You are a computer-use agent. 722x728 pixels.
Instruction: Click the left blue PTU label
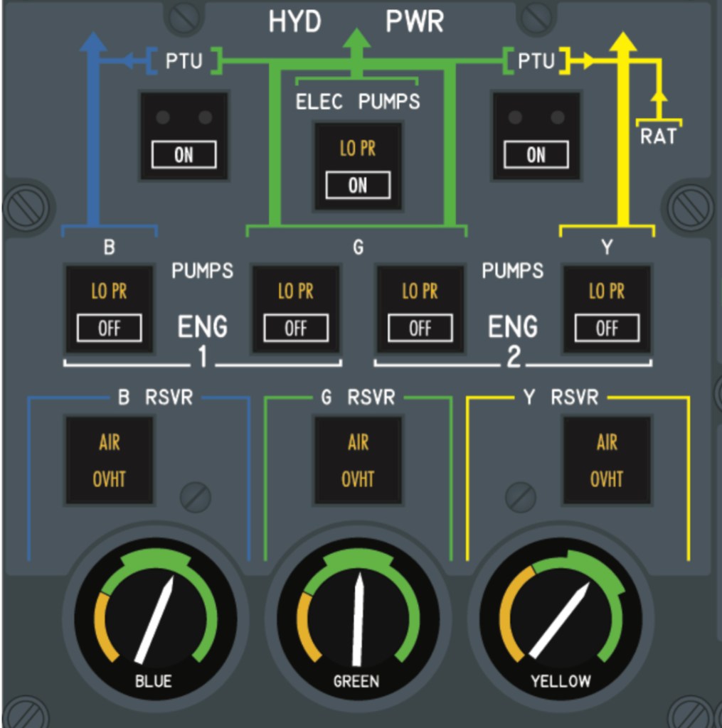(184, 61)
